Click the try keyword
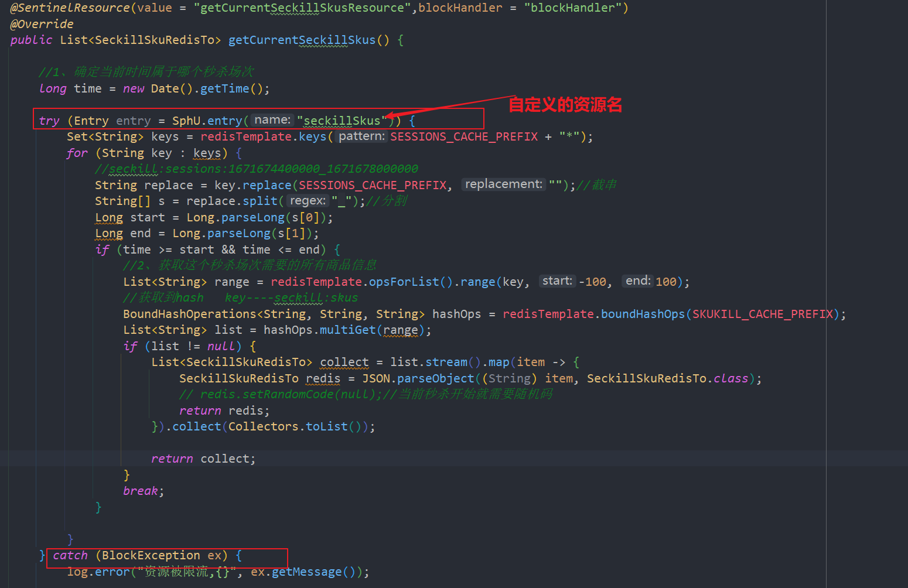Screen dimensions: 908x588 click(49, 121)
